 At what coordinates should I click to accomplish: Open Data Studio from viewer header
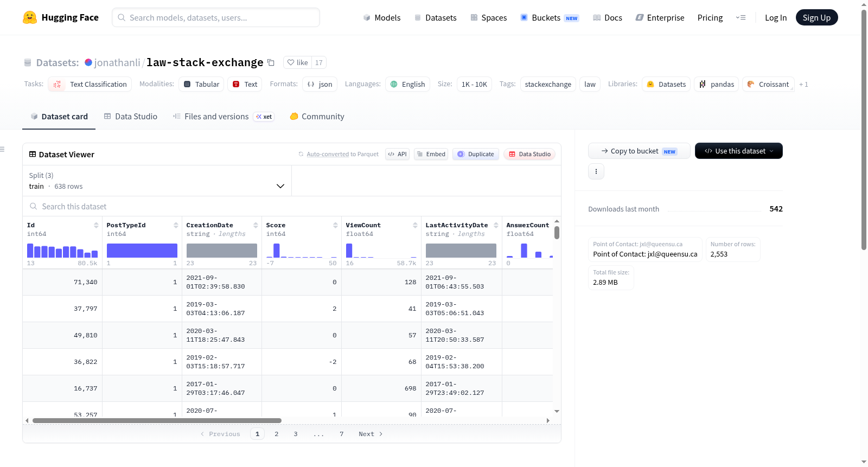coord(529,154)
